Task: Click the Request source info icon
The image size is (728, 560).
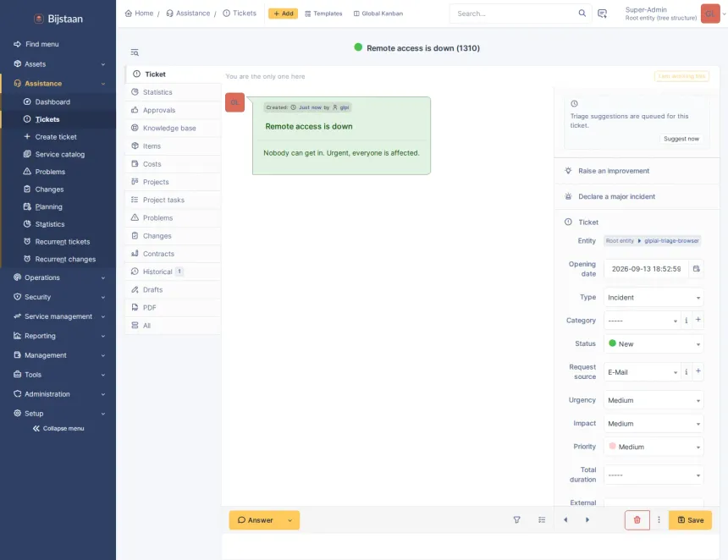Action: [x=687, y=372]
